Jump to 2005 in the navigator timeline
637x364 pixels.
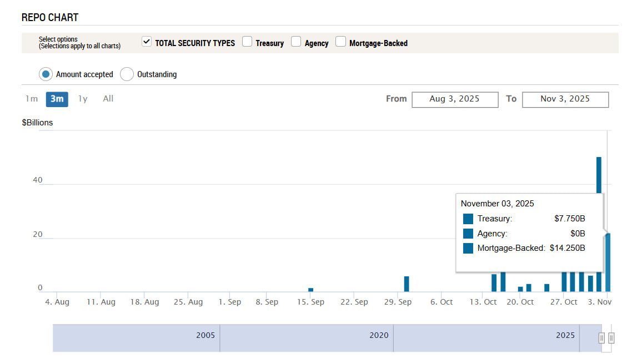205,335
